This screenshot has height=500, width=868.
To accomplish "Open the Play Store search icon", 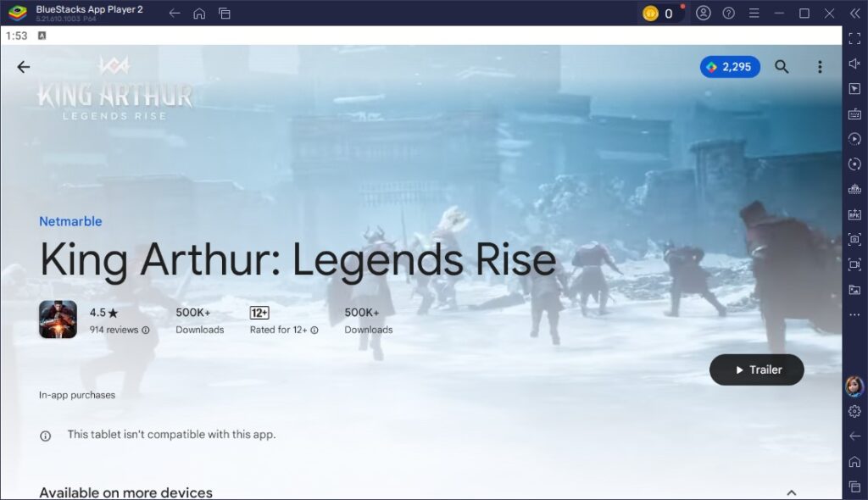I will (x=782, y=66).
